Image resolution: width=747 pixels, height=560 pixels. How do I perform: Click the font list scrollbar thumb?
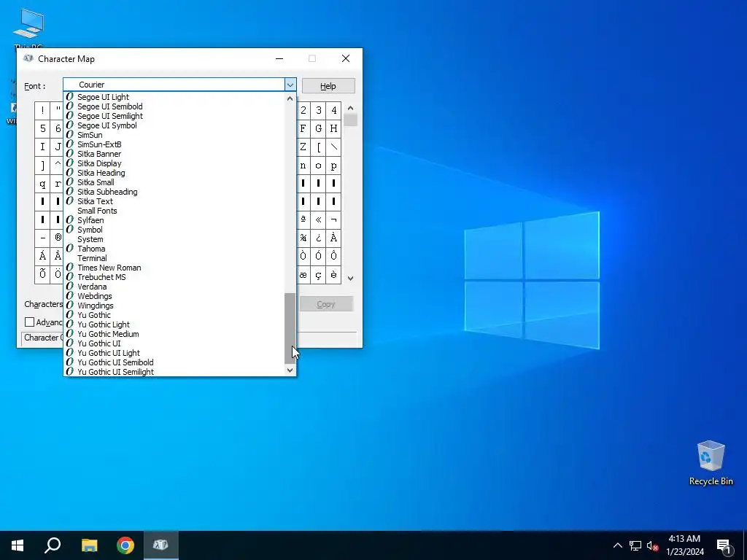[x=290, y=329]
